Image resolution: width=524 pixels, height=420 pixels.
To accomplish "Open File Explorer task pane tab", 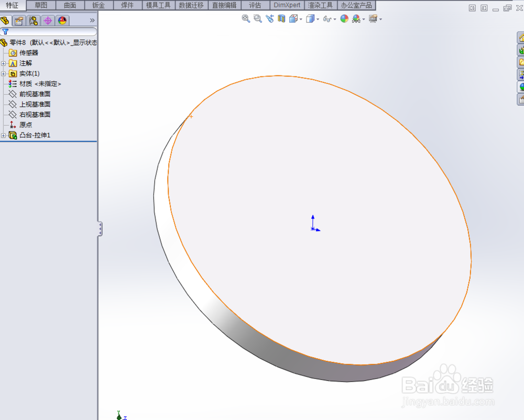I will point(521,62).
